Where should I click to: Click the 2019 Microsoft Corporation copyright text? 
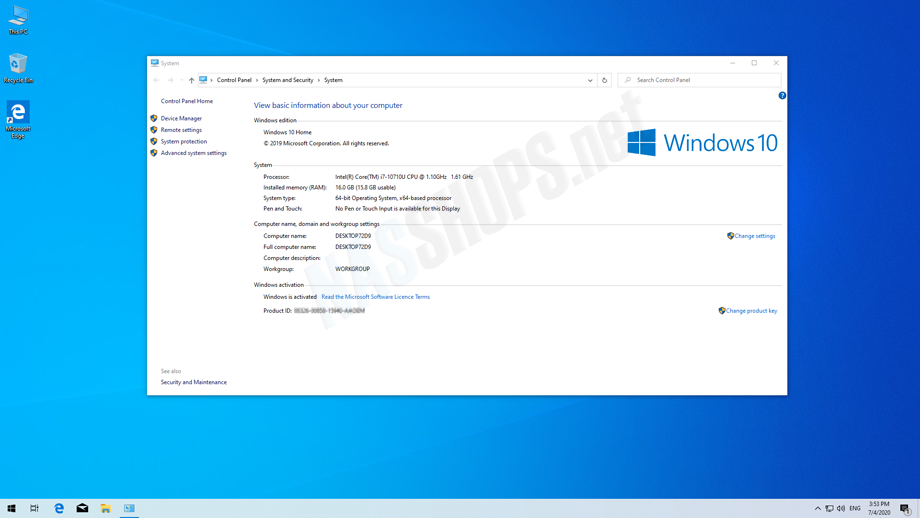326,144
